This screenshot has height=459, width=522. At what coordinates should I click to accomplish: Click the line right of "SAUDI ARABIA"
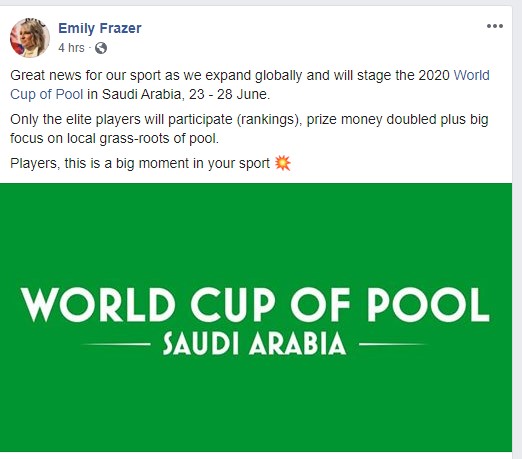(x=393, y=344)
